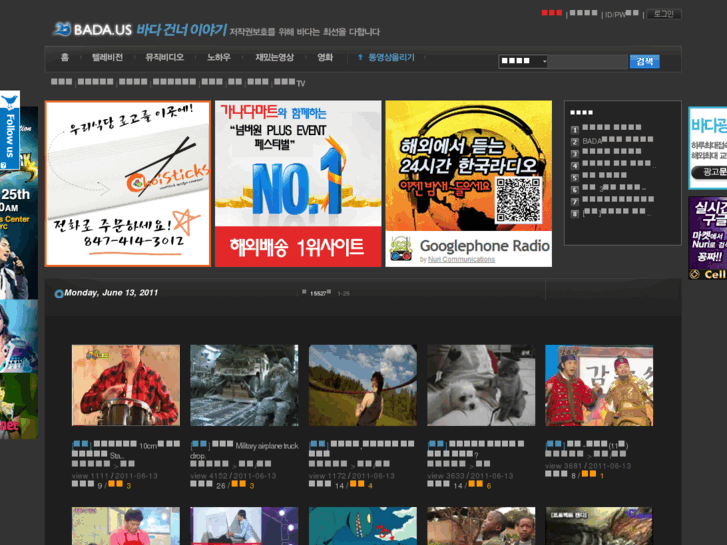The height and width of the screenshot is (545, 727).
Task: Open the 뮤직비디오 menu
Action: 165,57
